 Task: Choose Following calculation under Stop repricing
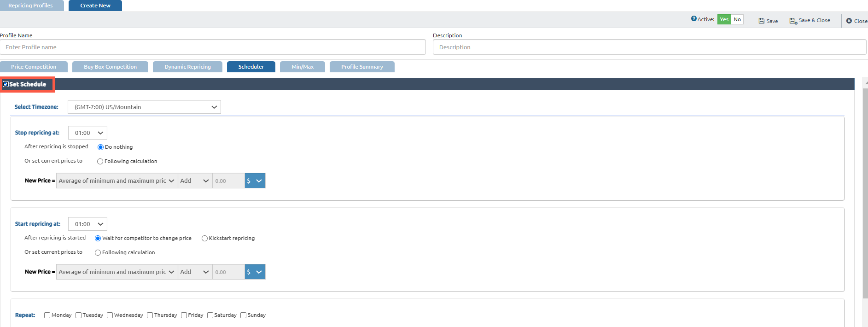click(100, 162)
